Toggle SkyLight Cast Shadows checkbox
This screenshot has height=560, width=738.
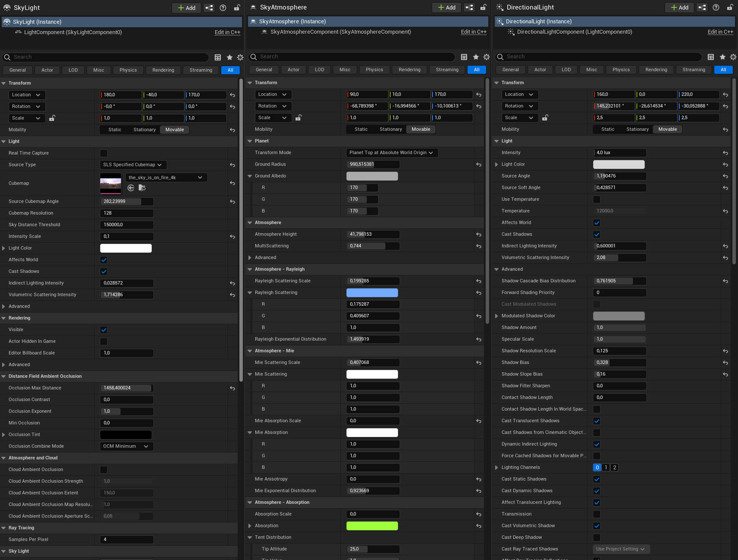[x=104, y=272]
